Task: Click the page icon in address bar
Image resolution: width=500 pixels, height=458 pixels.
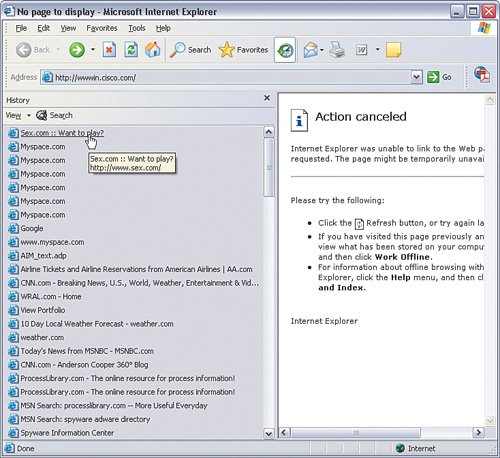Action: click(47, 77)
